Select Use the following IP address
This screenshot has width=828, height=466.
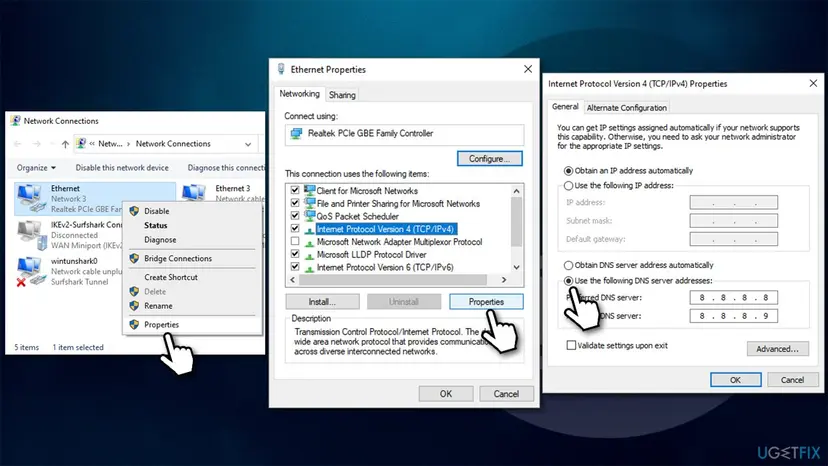point(568,185)
